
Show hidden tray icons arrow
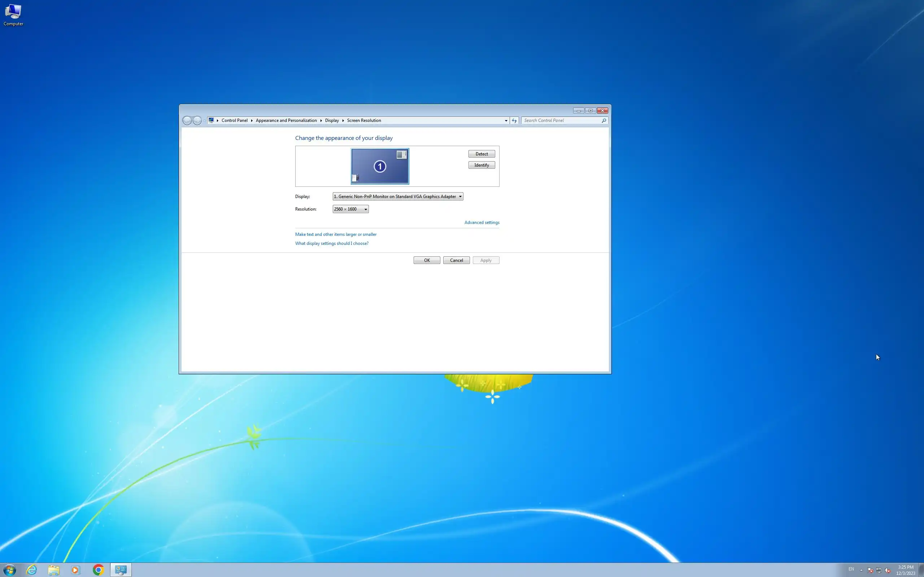point(862,570)
